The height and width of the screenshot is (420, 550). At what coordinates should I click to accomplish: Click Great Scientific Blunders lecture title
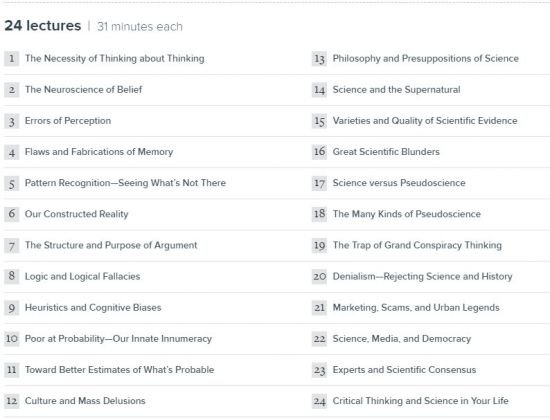[x=386, y=152]
